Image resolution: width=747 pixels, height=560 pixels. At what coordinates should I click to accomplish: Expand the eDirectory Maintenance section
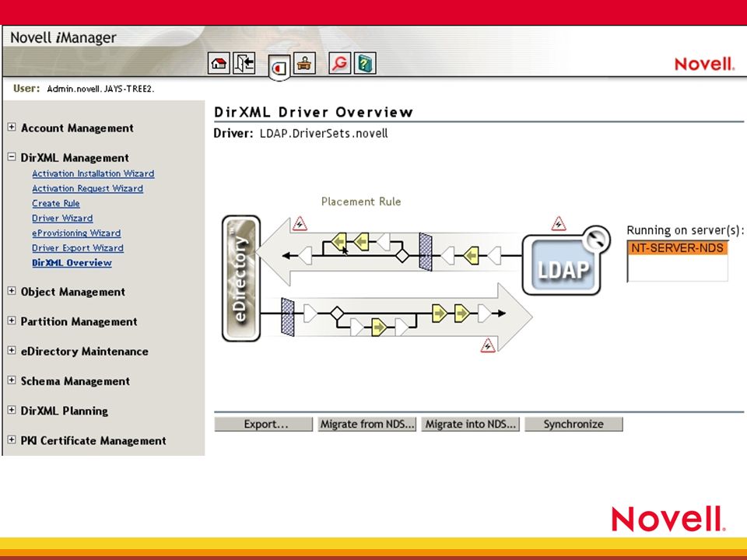tap(12, 351)
